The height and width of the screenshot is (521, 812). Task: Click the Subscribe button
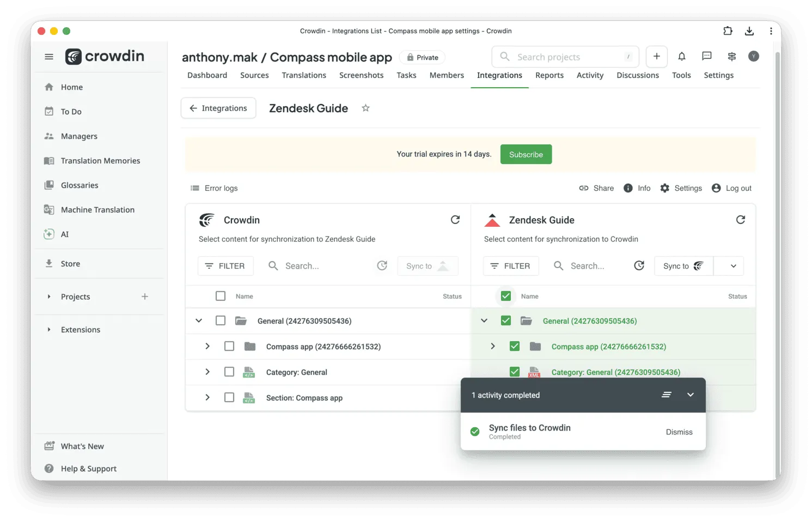tap(526, 154)
